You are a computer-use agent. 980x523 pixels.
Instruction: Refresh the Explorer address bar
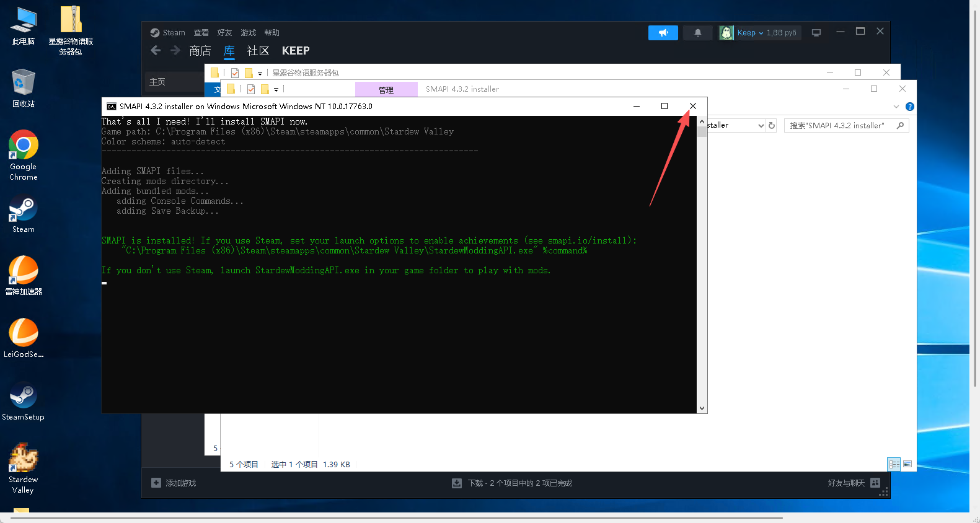772,126
